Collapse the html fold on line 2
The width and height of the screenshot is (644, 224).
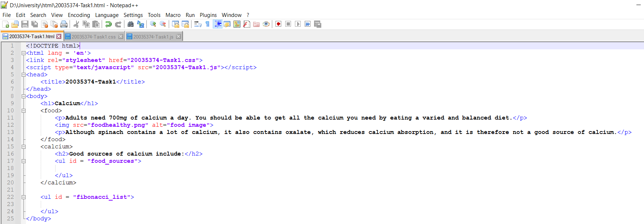(23, 53)
